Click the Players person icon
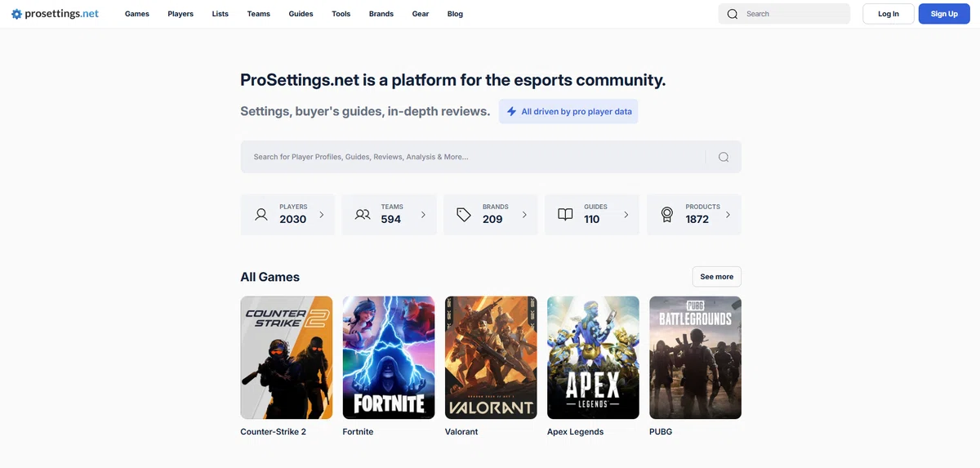This screenshot has width=980, height=468. click(261, 215)
